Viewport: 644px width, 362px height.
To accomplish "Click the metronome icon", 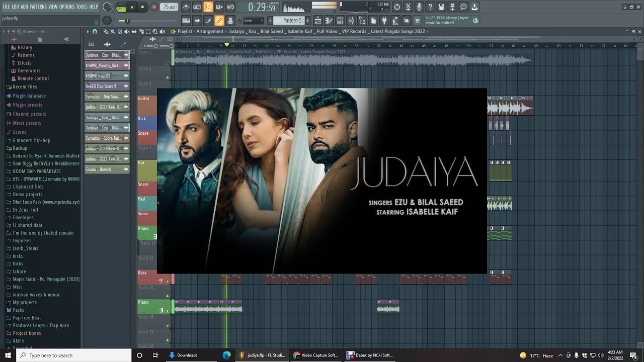I will 186,7.
